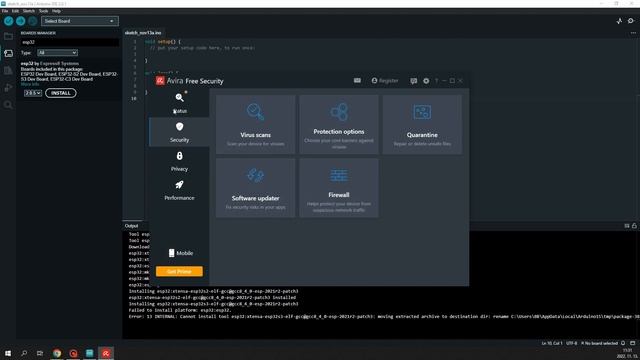The image size is (640, 360).
Task: Click the Arduino Verify checkmark button
Action: click(9, 21)
